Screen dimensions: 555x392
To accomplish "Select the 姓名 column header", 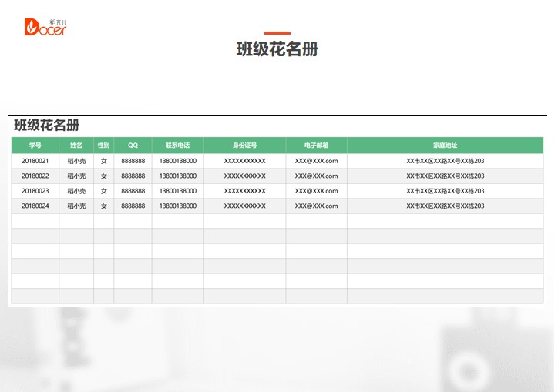I will (x=76, y=145).
